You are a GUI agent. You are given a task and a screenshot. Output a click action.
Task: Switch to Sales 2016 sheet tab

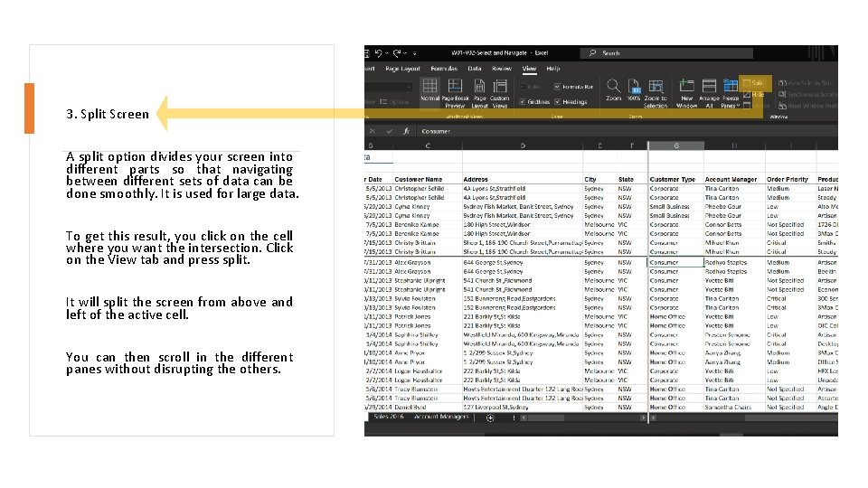tap(389, 417)
